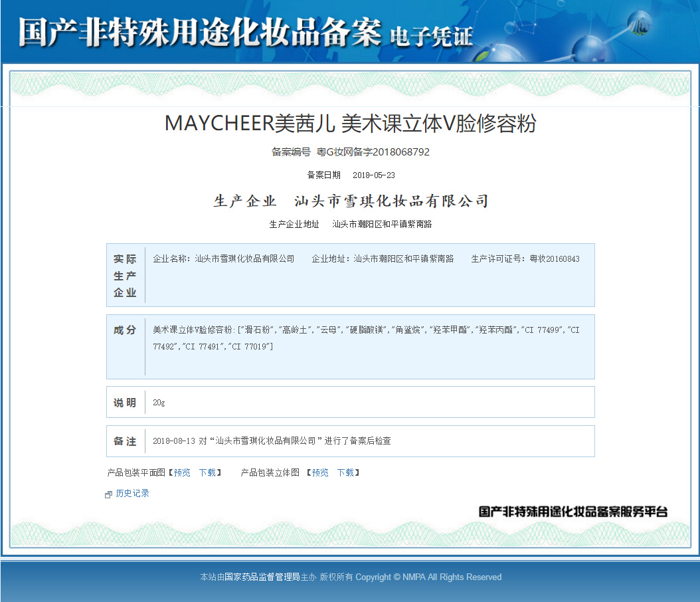Click the address 汕头市潮阳区和平镇紫南路 under the heading

[382, 224]
